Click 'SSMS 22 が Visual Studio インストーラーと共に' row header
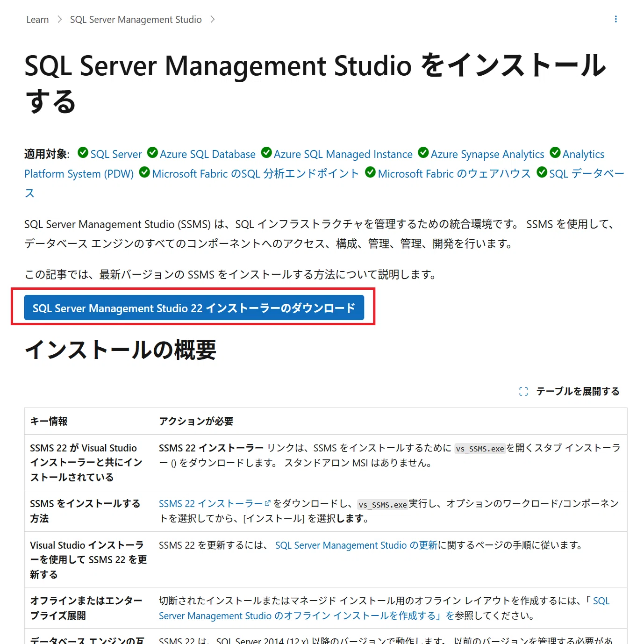Screen dimensions: 644x644 pyautogui.click(x=86, y=463)
